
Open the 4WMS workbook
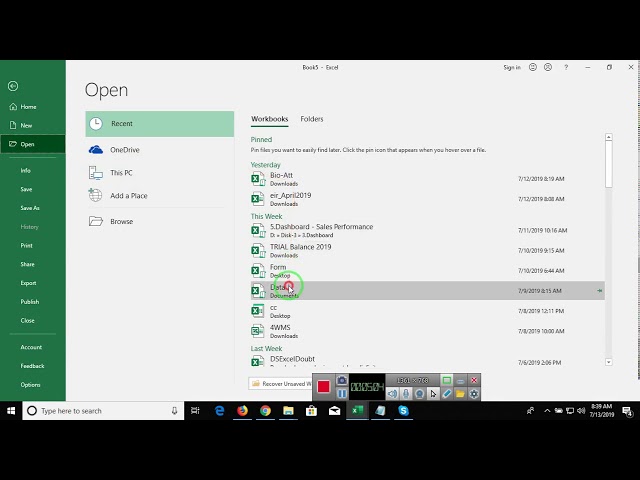coord(427,331)
